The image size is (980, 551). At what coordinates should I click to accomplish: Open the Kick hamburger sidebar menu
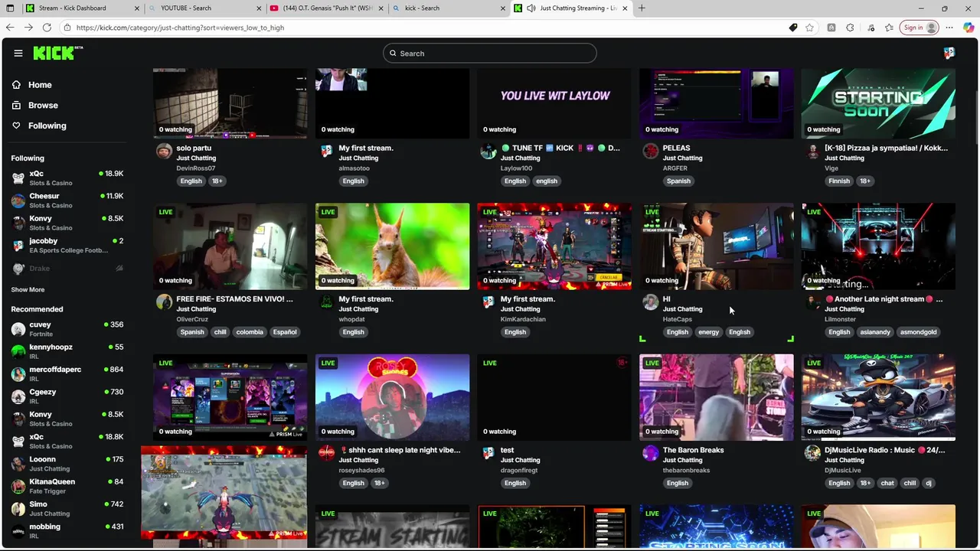point(18,53)
